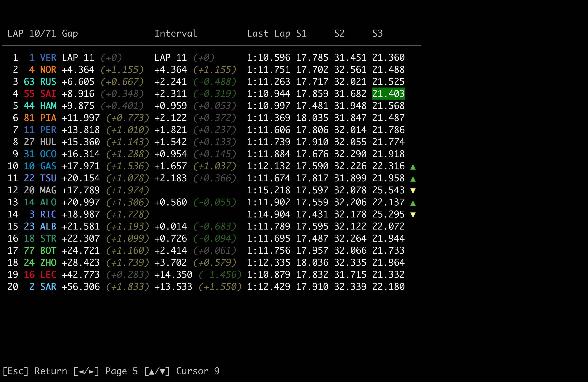
Task: Click the up/down cursor arrows hint
Action: 157,371
